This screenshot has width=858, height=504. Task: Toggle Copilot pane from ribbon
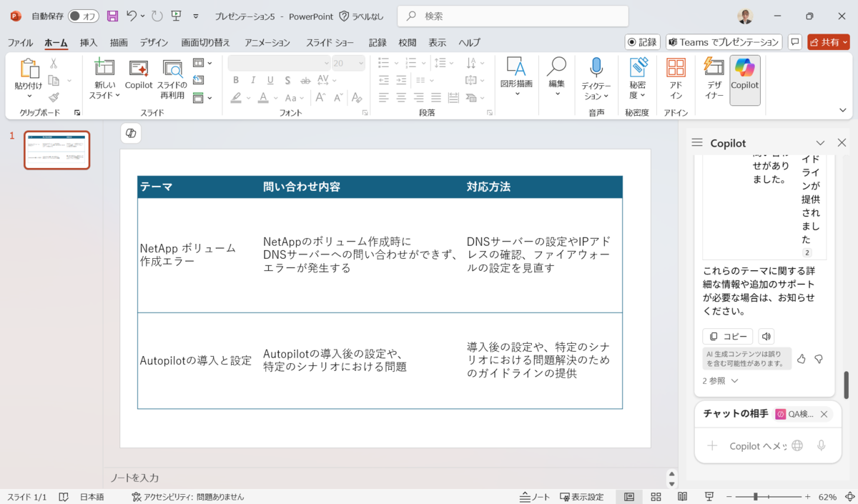(x=745, y=79)
